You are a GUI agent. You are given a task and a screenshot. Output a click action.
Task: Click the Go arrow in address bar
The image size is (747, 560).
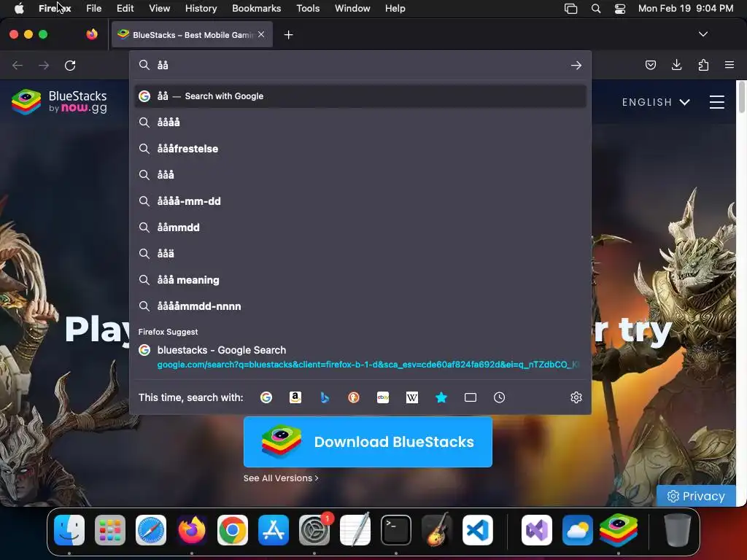[576, 65]
